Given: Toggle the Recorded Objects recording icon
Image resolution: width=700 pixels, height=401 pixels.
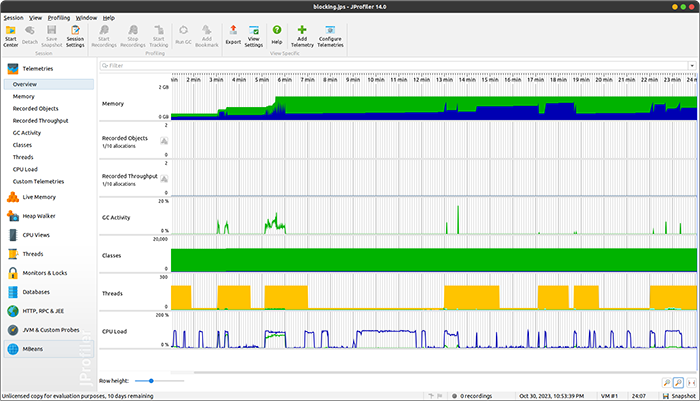Looking at the screenshot, I should [163, 141].
